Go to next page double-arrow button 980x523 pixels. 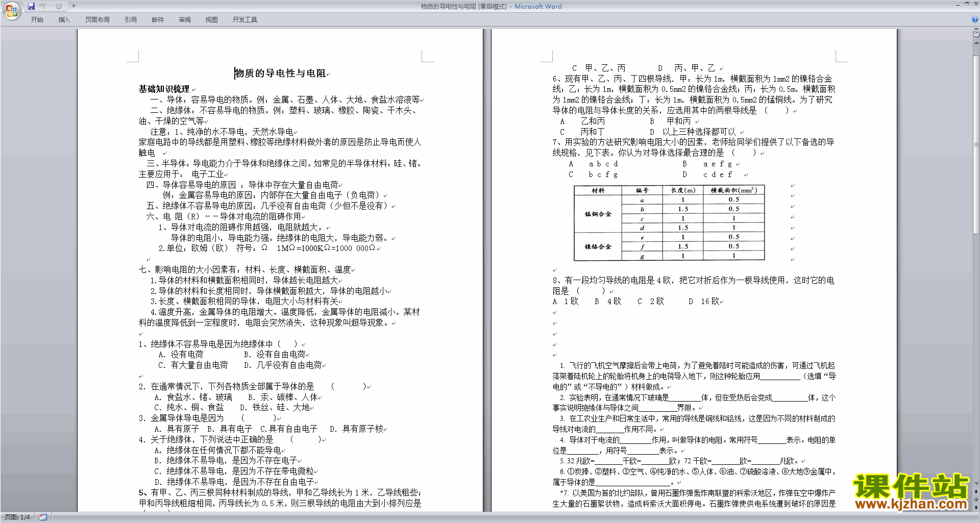(x=976, y=507)
